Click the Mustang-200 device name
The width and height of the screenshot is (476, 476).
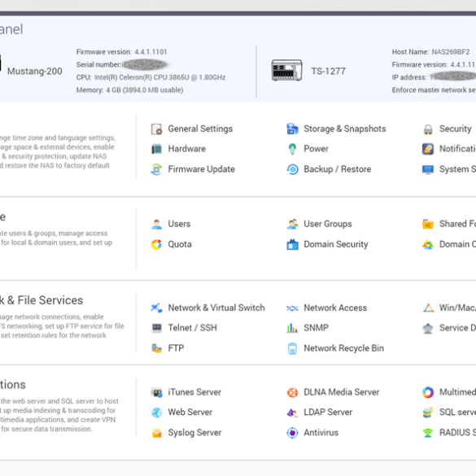[35, 72]
